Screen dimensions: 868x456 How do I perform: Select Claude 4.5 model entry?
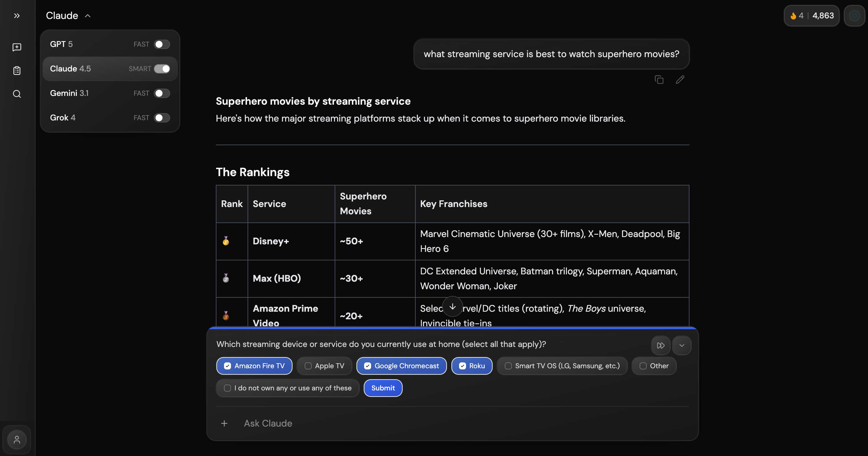[x=110, y=69]
